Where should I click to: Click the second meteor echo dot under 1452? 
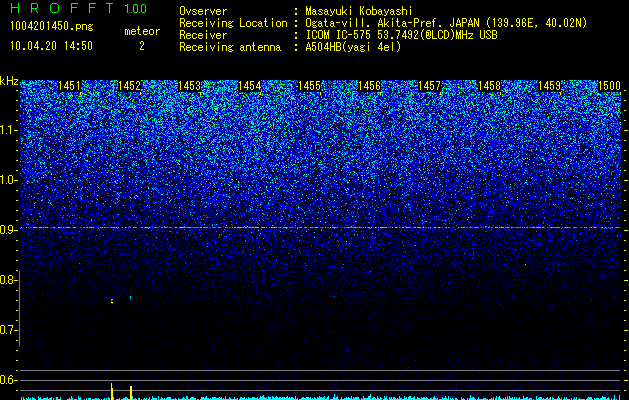coord(130,297)
